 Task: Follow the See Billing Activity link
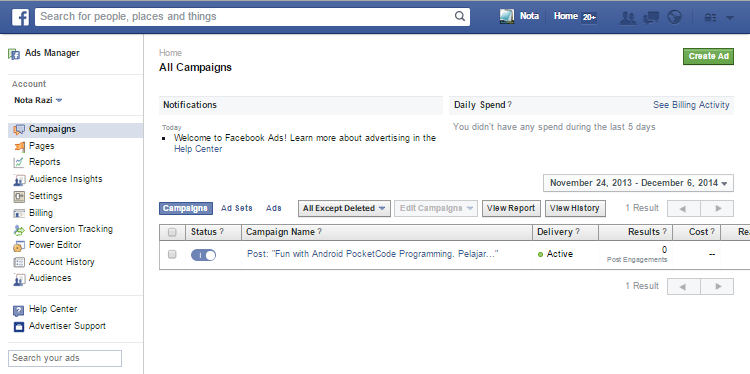point(691,105)
